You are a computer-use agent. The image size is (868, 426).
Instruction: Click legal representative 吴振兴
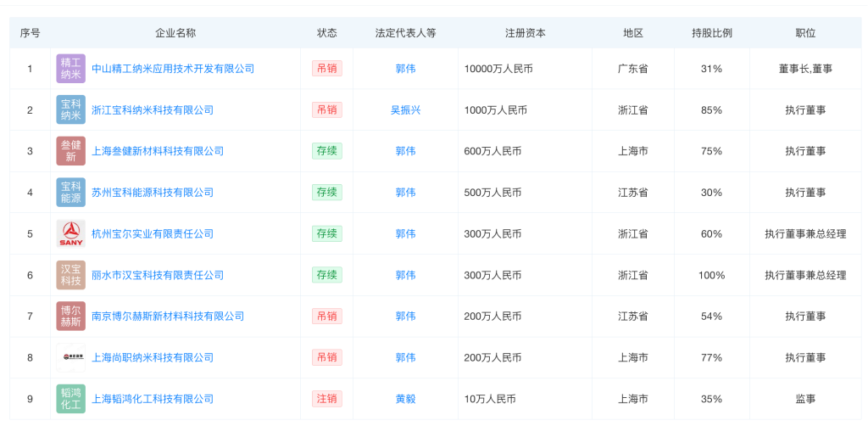coord(405,109)
